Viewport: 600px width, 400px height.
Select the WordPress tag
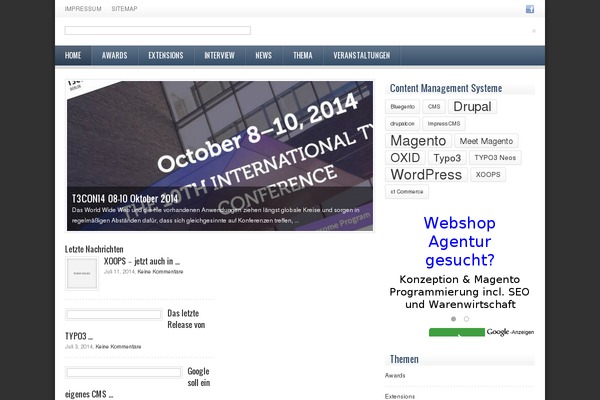426,175
